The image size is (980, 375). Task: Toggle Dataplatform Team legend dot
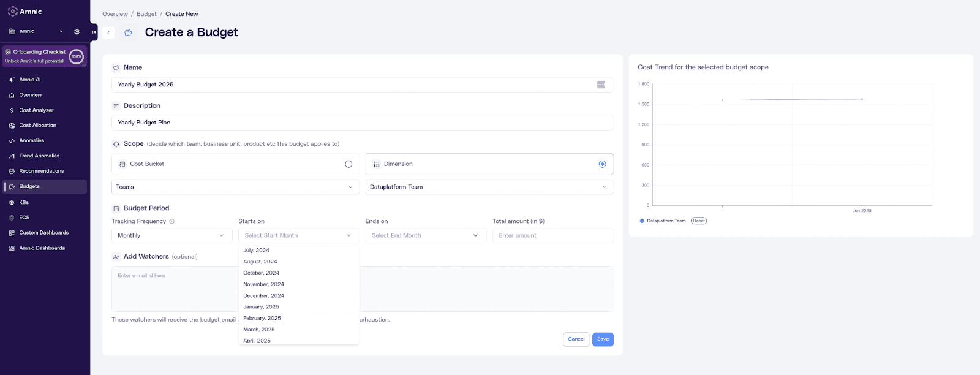click(x=642, y=221)
